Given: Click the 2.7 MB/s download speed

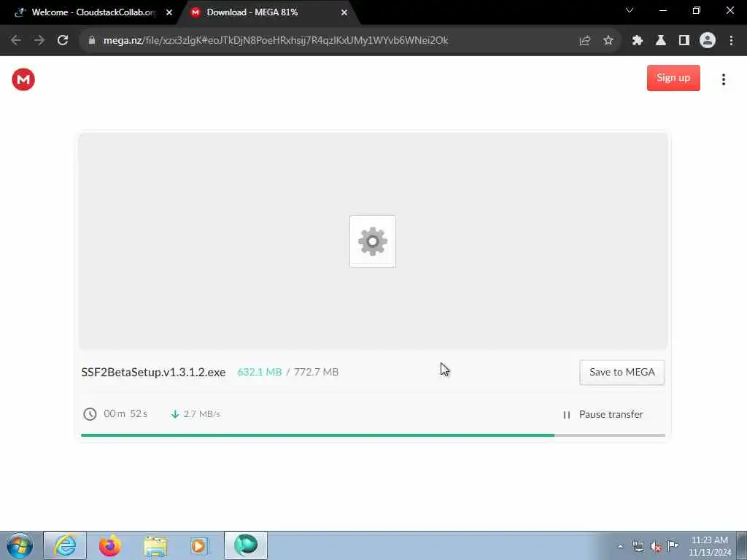Looking at the screenshot, I should [x=202, y=414].
